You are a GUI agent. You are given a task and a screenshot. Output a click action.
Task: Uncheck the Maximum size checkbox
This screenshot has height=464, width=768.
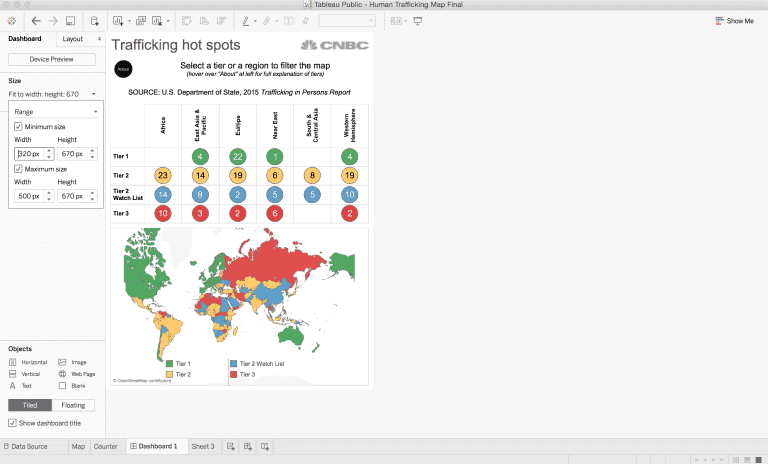[18, 169]
